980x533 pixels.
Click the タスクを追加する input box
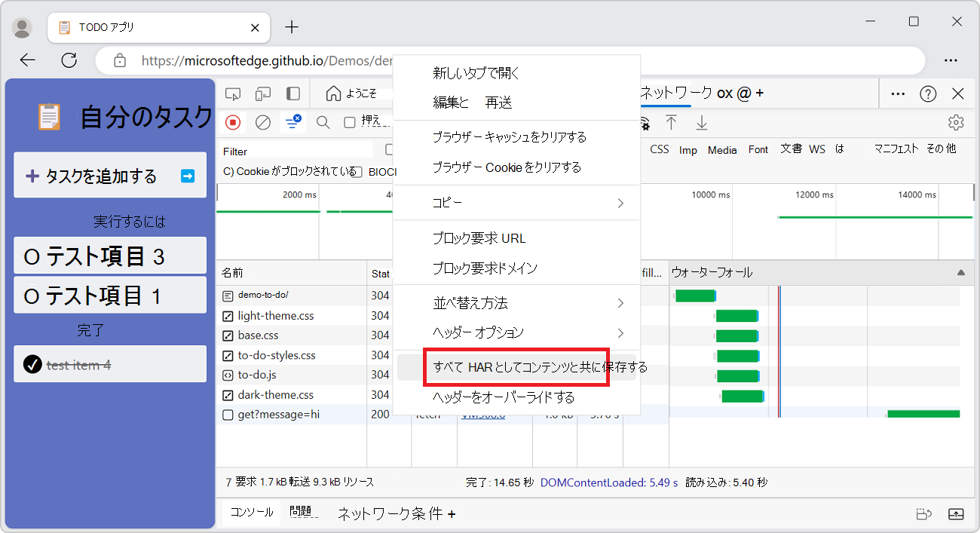(110, 176)
